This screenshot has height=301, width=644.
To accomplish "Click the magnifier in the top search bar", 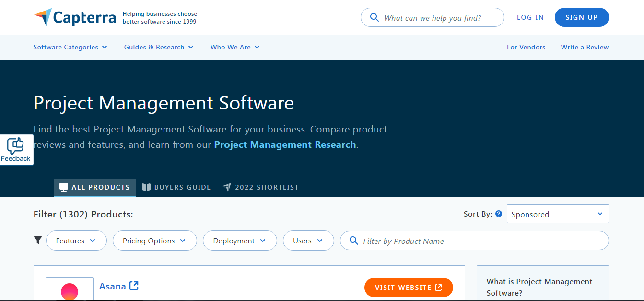I will (375, 17).
